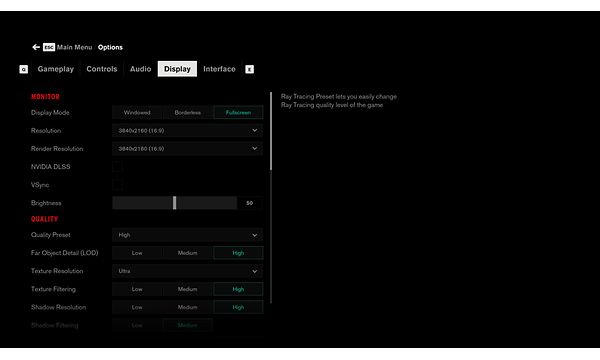Click the E next-tab key icon

click(249, 69)
